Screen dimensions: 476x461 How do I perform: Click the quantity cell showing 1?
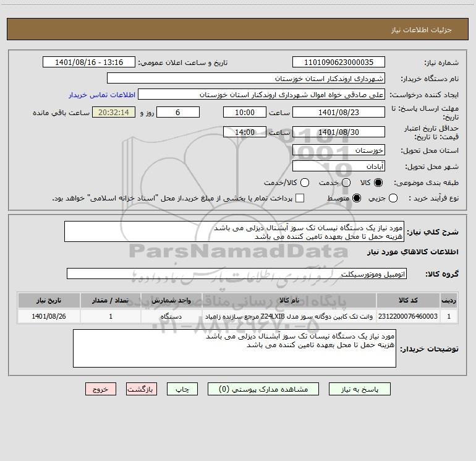pos(111,316)
